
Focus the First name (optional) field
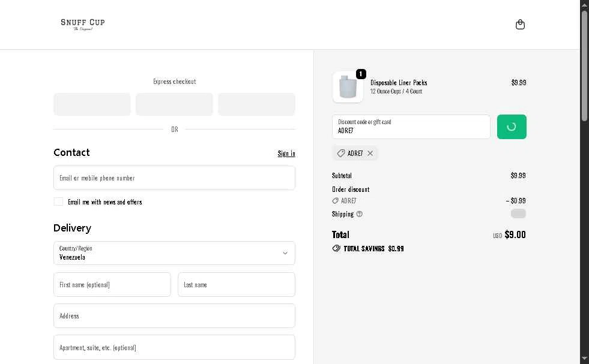click(112, 284)
